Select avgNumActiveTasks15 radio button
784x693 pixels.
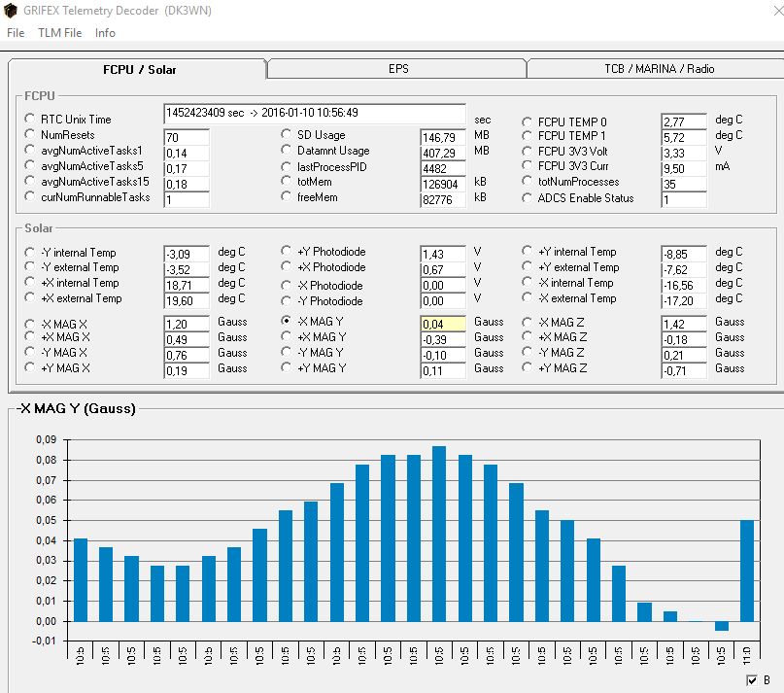point(29,181)
